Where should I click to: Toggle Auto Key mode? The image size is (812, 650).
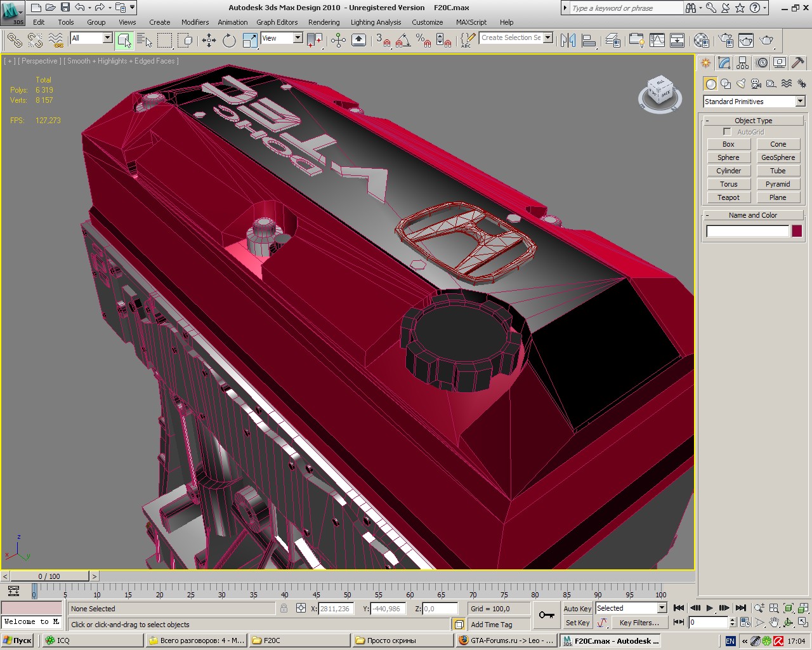coord(577,608)
